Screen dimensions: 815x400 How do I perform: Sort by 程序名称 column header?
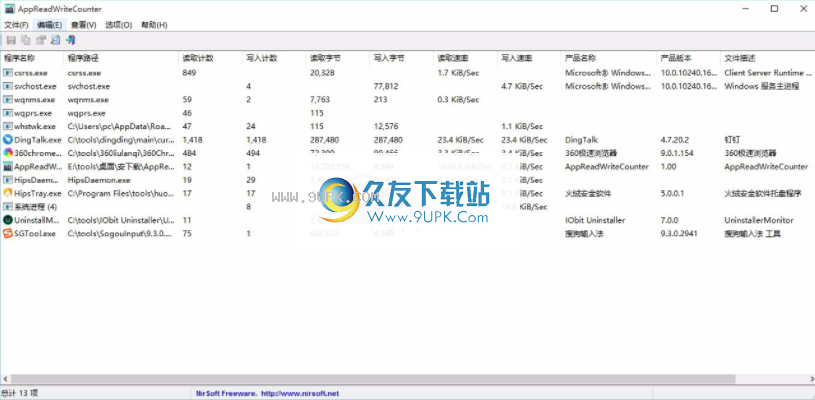pos(32,58)
